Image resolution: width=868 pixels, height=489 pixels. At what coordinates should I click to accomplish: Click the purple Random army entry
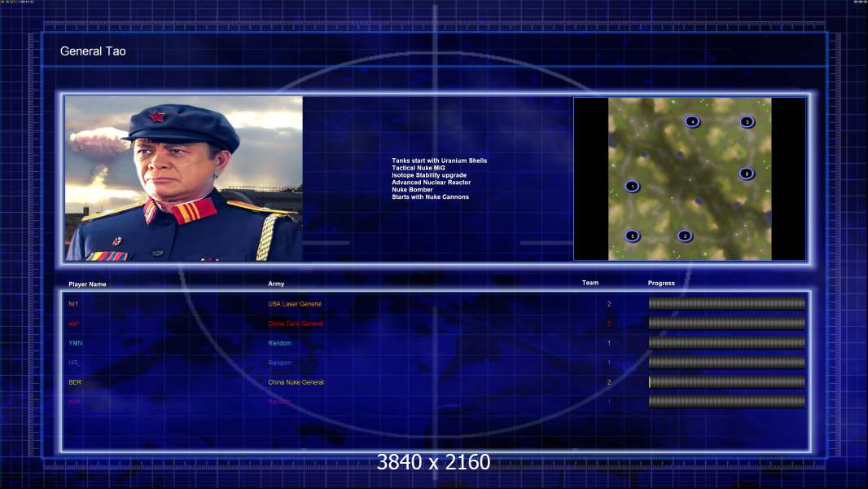click(x=279, y=402)
